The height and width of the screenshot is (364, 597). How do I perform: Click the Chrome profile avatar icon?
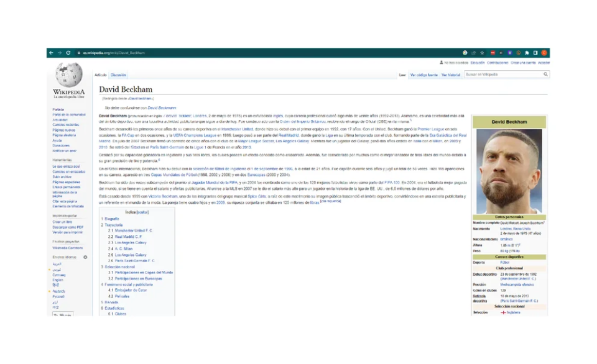coord(544,53)
